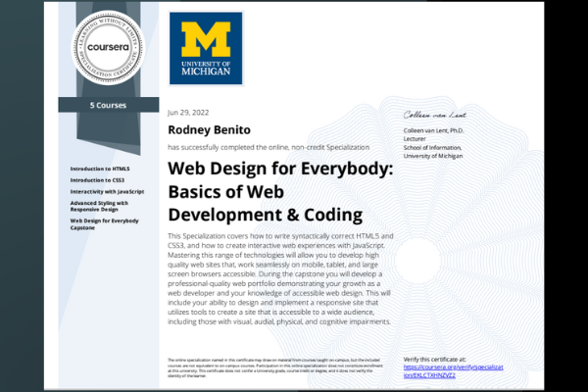The image size is (588, 392).
Task: Click the specialization description paragraph
Action: tap(280, 279)
